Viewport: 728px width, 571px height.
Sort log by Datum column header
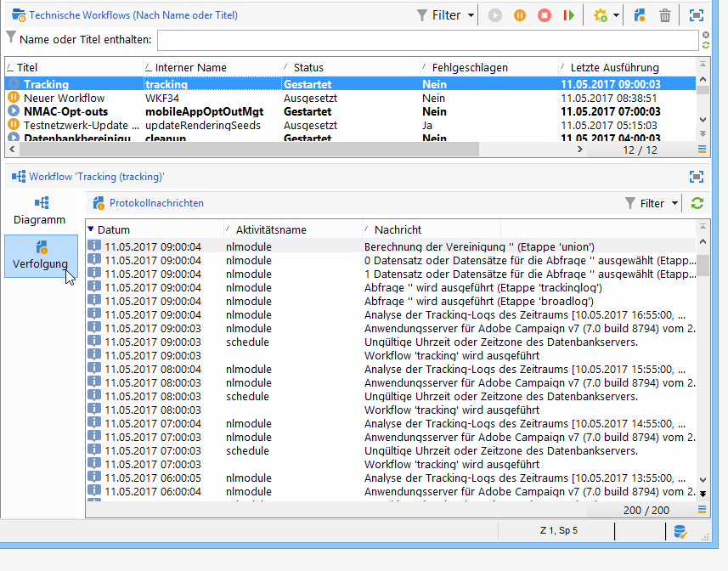point(114,229)
